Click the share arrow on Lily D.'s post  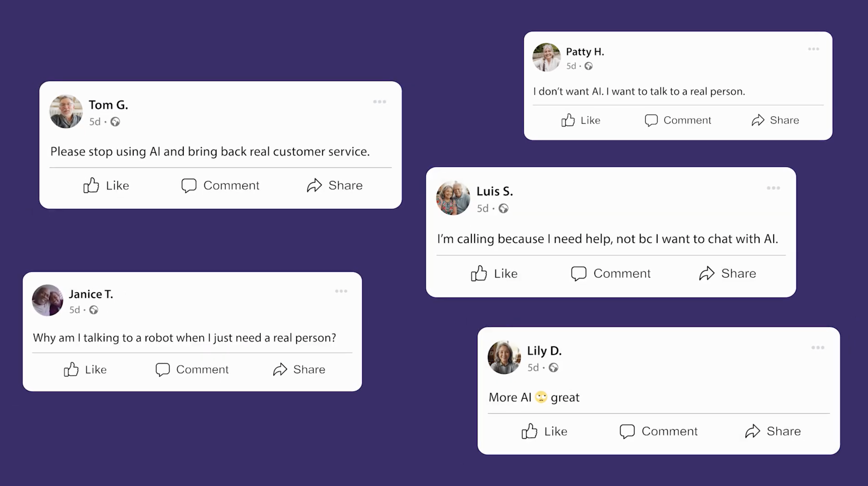752,431
